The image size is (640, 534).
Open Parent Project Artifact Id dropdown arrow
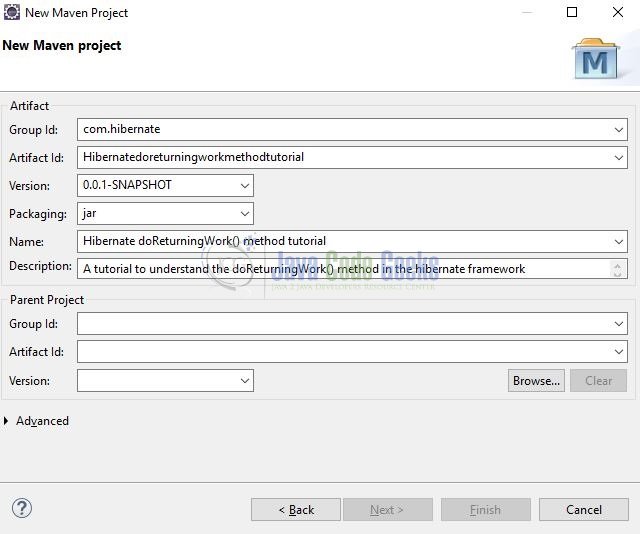pyautogui.click(x=618, y=352)
